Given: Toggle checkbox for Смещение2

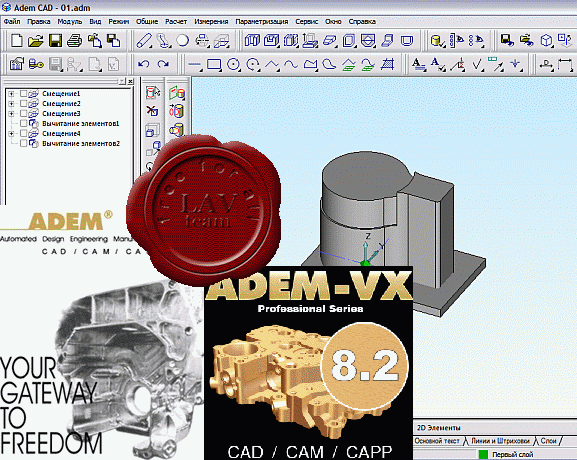Looking at the screenshot, I should tap(23, 104).
